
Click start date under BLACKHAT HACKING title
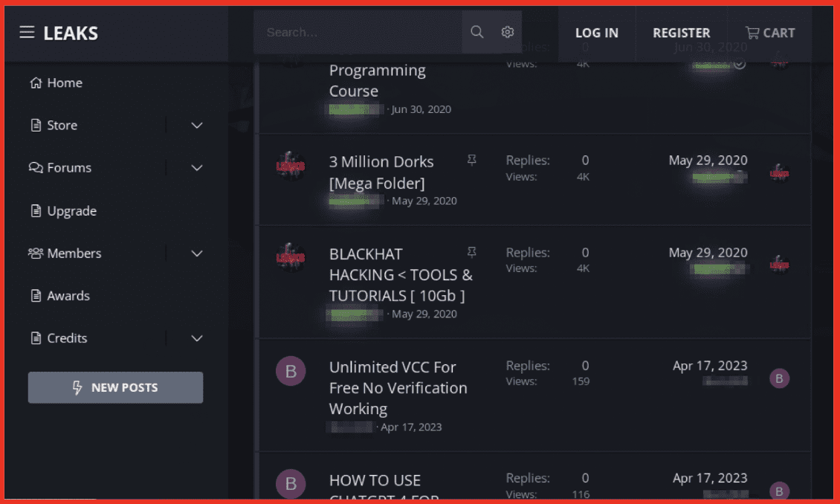[x=424, y=314]
